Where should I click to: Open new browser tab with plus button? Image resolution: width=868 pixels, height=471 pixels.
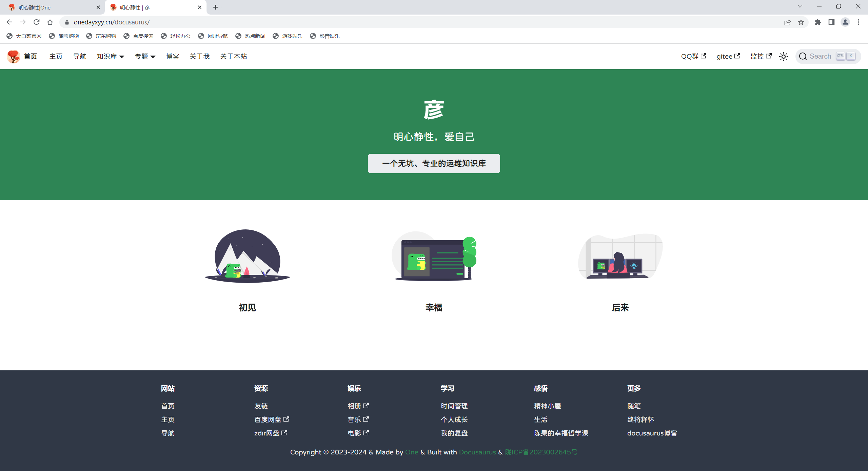[x=216, y=7]
